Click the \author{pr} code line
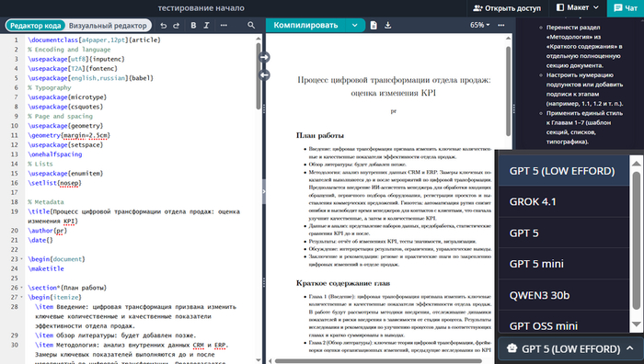The height and width of the screenshot is (364, 644). pos(47,231)
